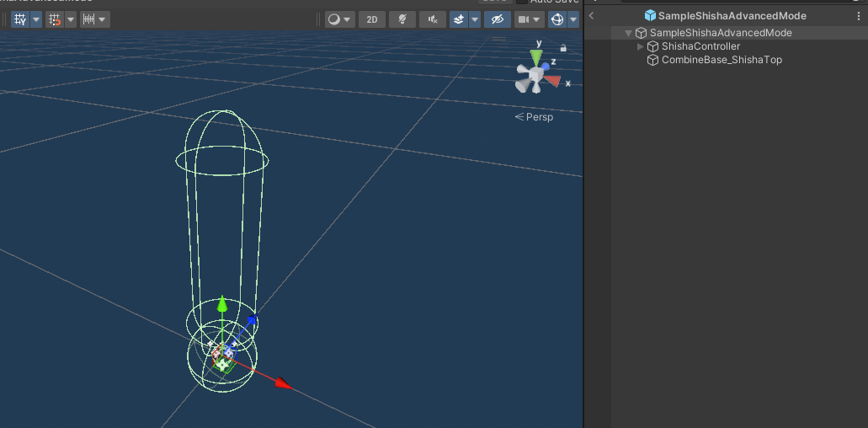
Task: Toggle scene audio mute button
Action: pos(433,20)
